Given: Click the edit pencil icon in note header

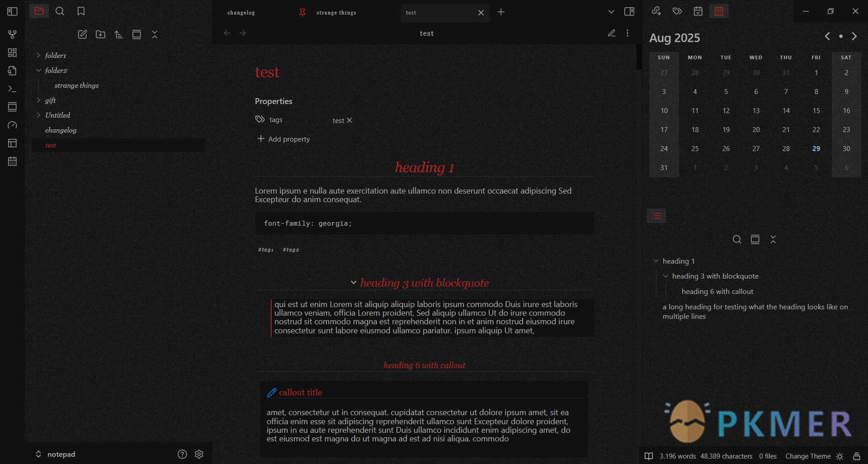Looking at the screenshot, I should pos(611,33).
